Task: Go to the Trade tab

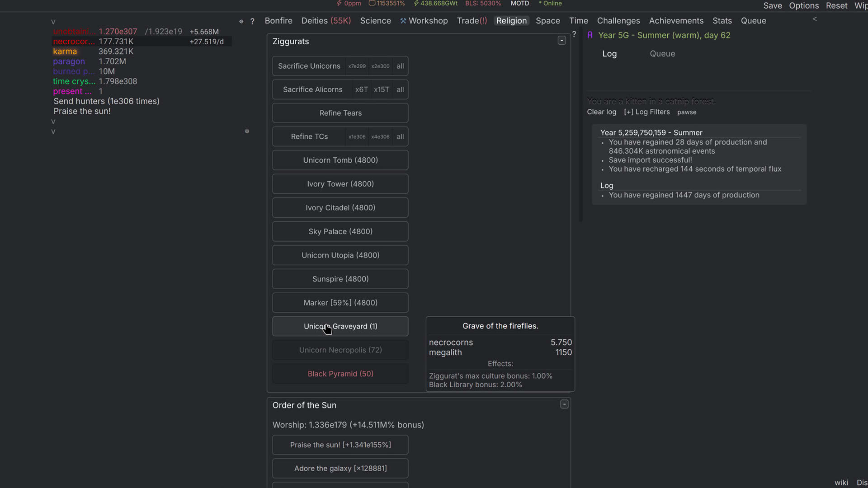Action: [x=472, y=21]
